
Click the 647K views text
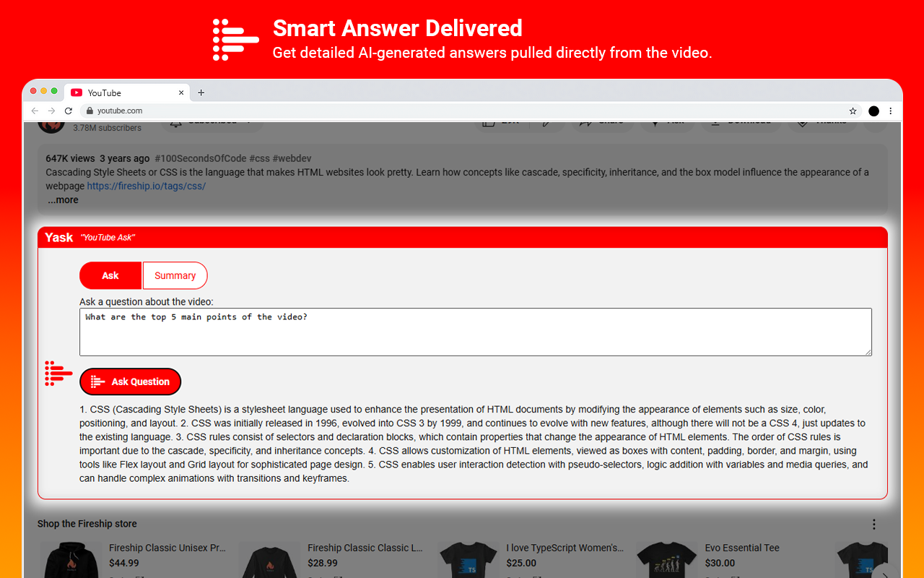pos(70,158)
